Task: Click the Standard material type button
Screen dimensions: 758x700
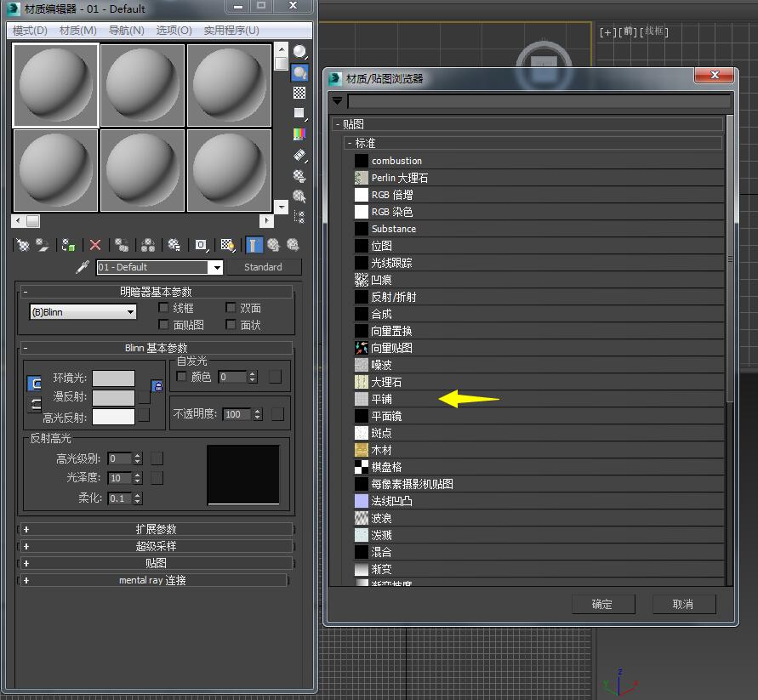Action: 264,267
